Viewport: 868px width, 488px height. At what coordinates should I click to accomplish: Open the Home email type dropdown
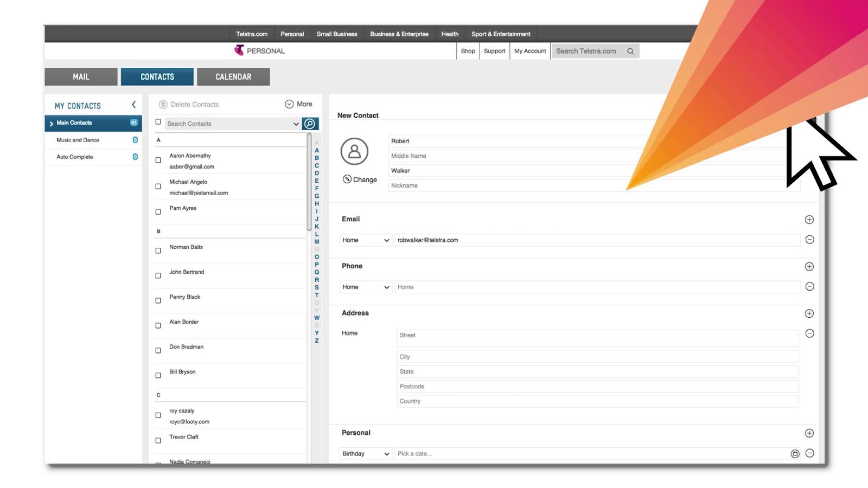365,240
